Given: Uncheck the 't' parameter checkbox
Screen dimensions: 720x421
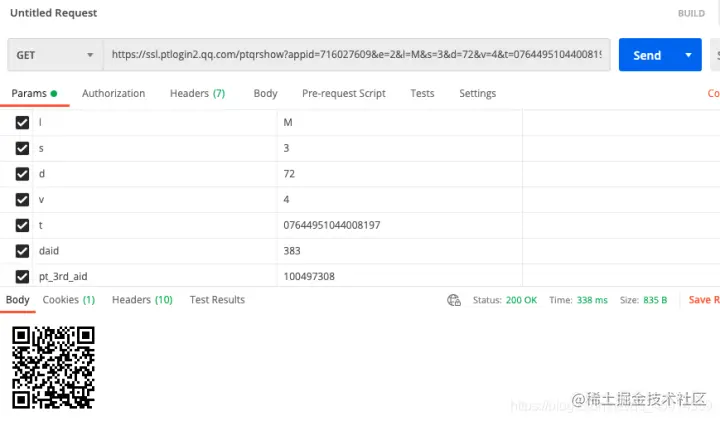Looking at the screenshot, I should pos(22,225).
